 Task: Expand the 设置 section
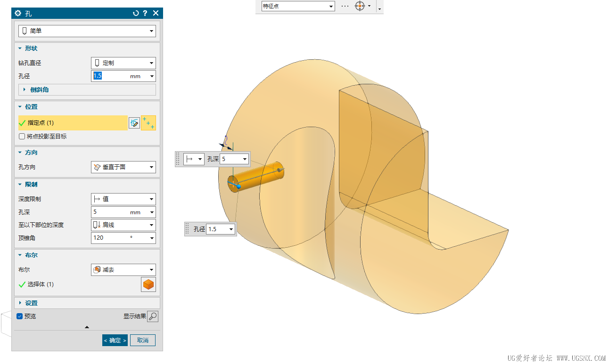tap(20, 303)
